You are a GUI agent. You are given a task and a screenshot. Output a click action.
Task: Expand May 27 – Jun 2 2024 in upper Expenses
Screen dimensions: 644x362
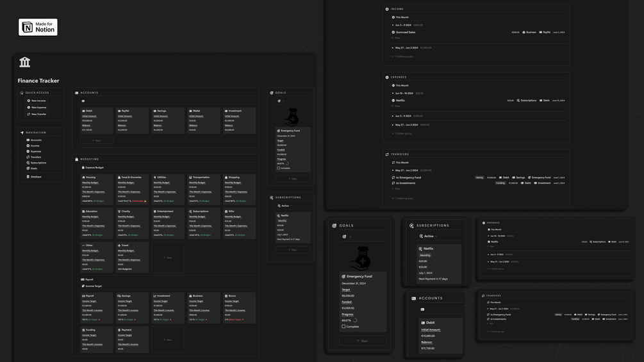(393, 125)
